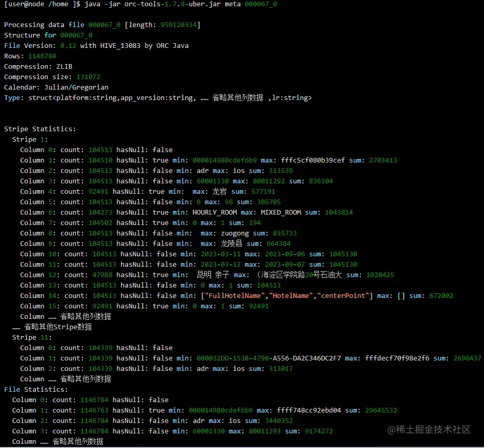Viewport: 484px width, 448px height.
Task: Click the max value fffdecf70f98e2f6
Action: point(398,358)
